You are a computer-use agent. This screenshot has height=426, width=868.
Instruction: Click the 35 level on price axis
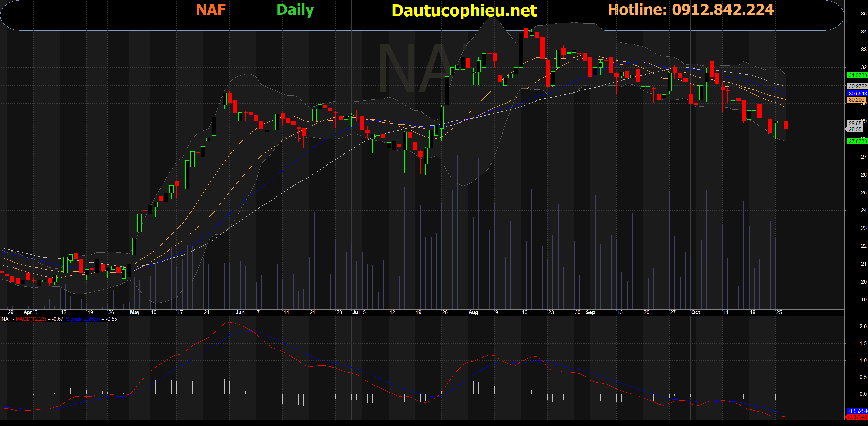(864, 14)
